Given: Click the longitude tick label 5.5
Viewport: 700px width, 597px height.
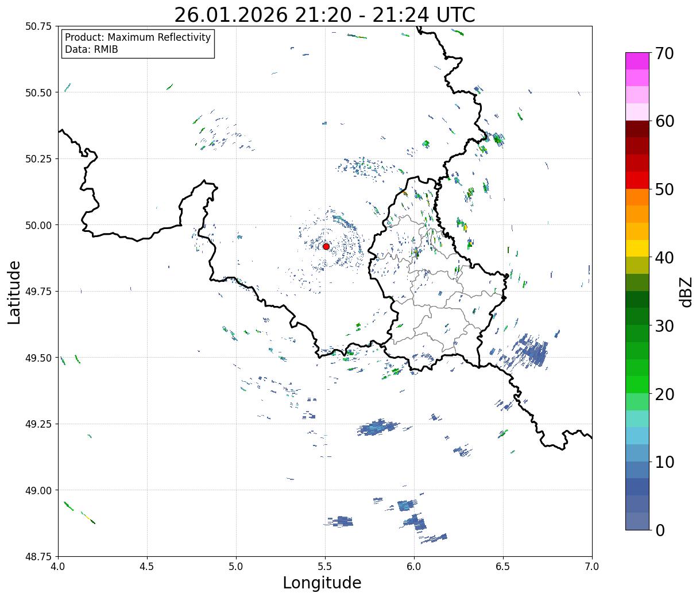Looking at the screenshot, I should [x=325, y=567].
